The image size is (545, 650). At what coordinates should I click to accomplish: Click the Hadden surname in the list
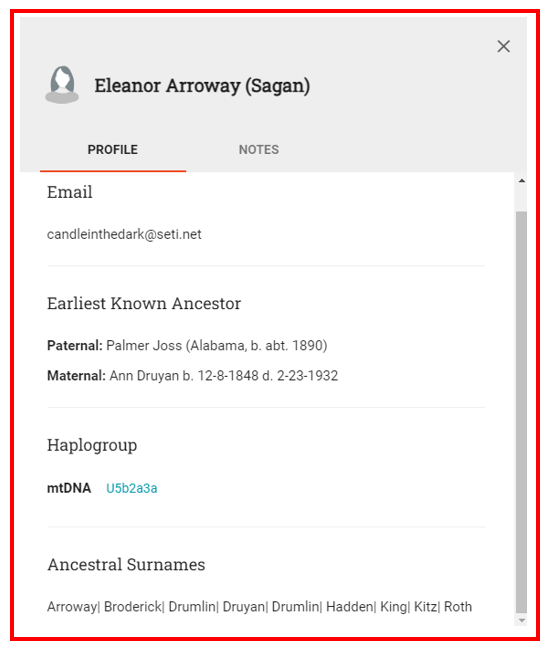coord(350,606)
